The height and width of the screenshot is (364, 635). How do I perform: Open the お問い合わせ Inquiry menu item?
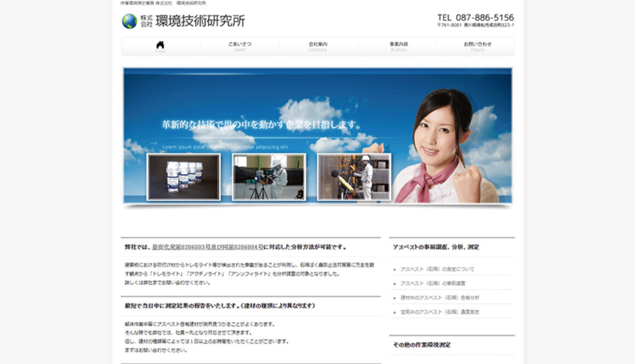point(477,46)
